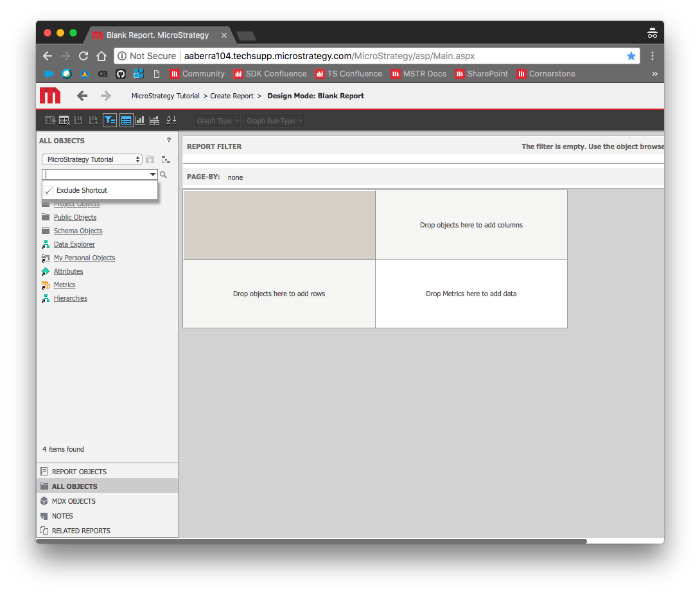The image size is (700, 595).
Task: Click the Create Report breadcrumb
Action: pos(232,96)
